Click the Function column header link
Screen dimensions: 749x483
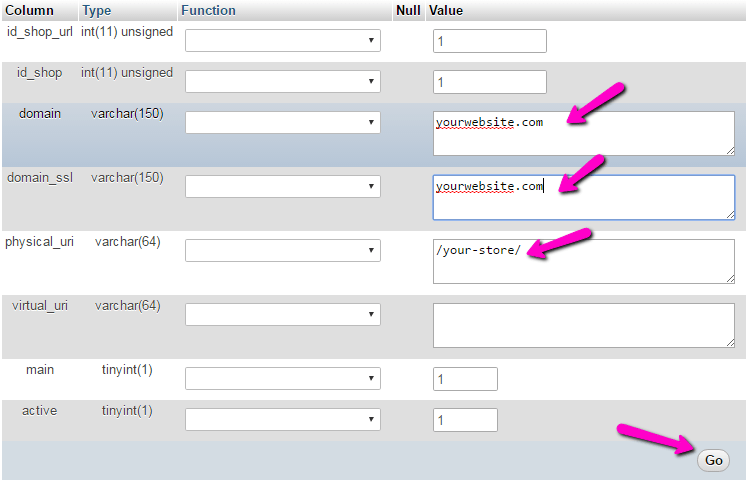208,10
